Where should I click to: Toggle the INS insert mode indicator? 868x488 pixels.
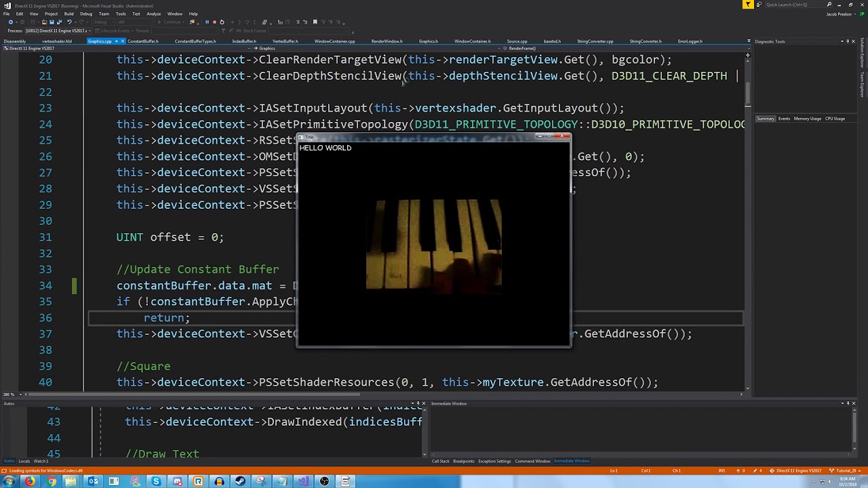tap(721, 470)
